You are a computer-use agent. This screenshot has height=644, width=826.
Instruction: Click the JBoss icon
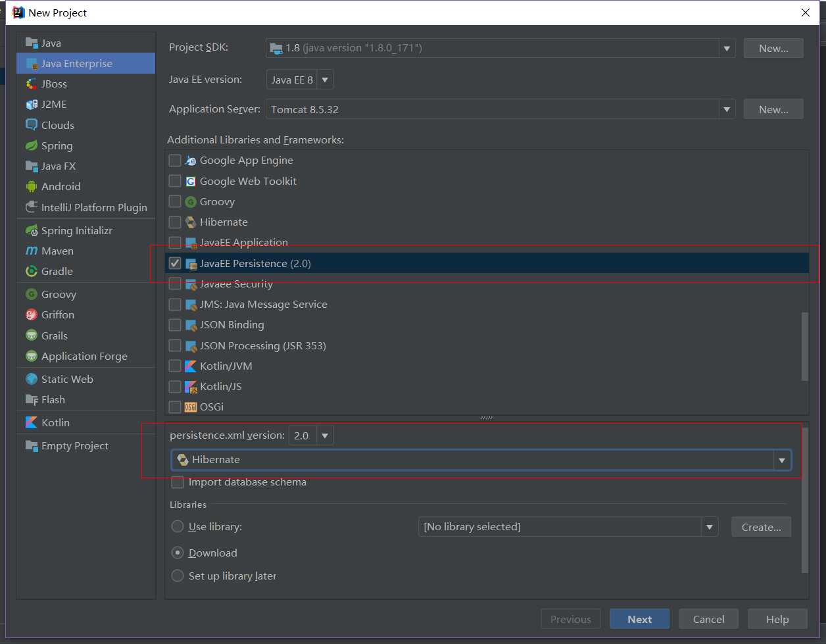click(32, 84)
